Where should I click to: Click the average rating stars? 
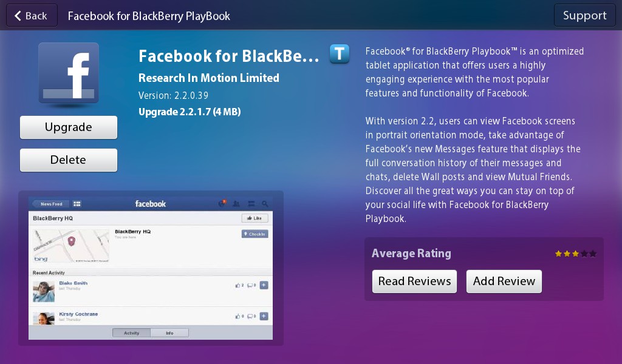pyautogui.click(x=575, y=254)
